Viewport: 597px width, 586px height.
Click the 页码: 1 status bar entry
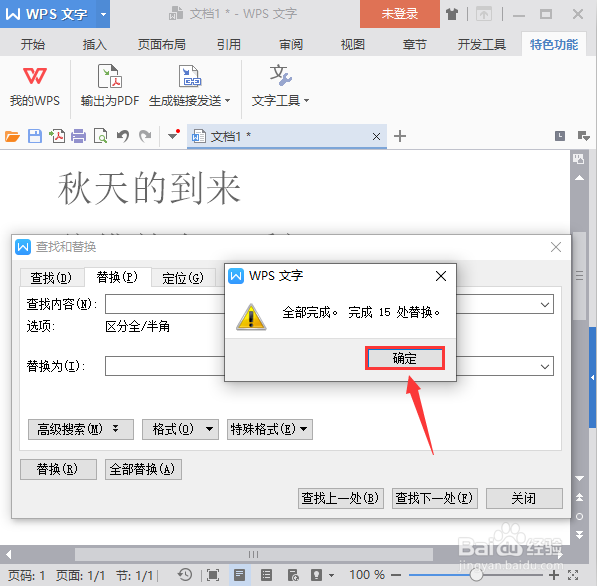27,575
